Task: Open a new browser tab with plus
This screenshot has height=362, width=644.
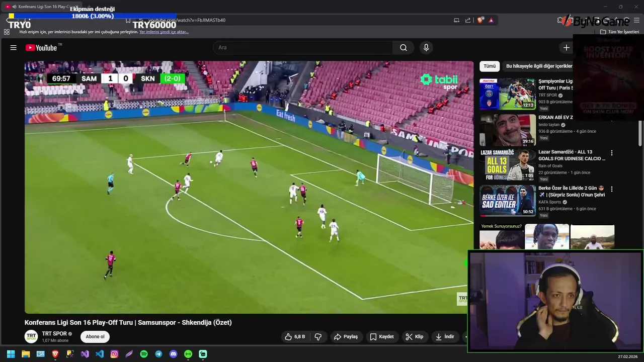Action: click(x=89, y=7)
